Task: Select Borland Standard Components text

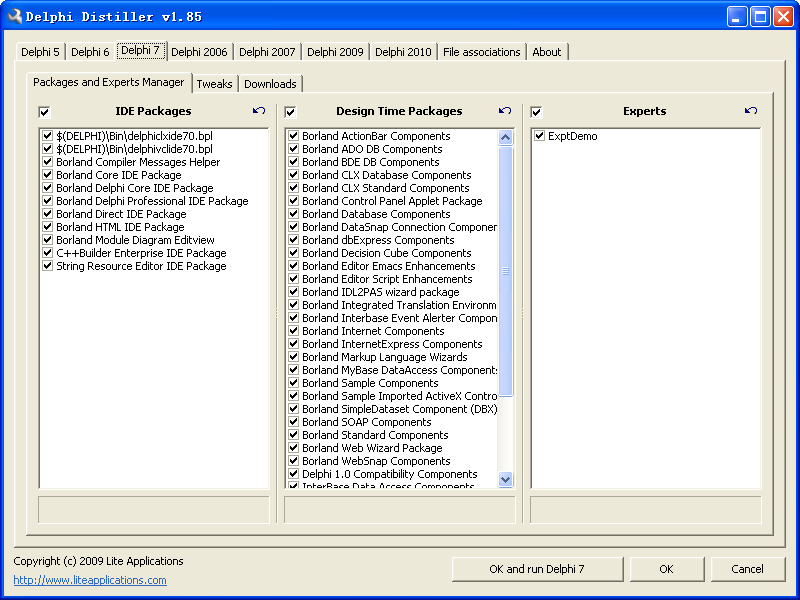Action: point(375,435)
